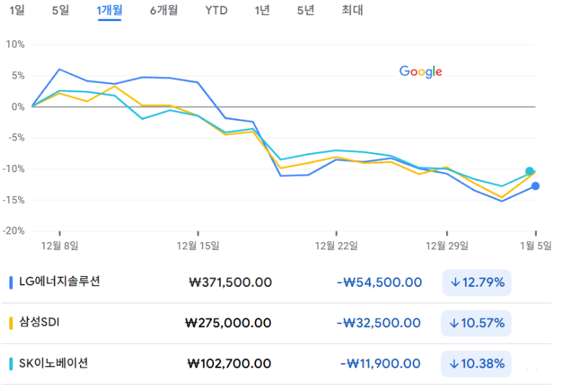Select the 5일 range tab

point(61,11)
